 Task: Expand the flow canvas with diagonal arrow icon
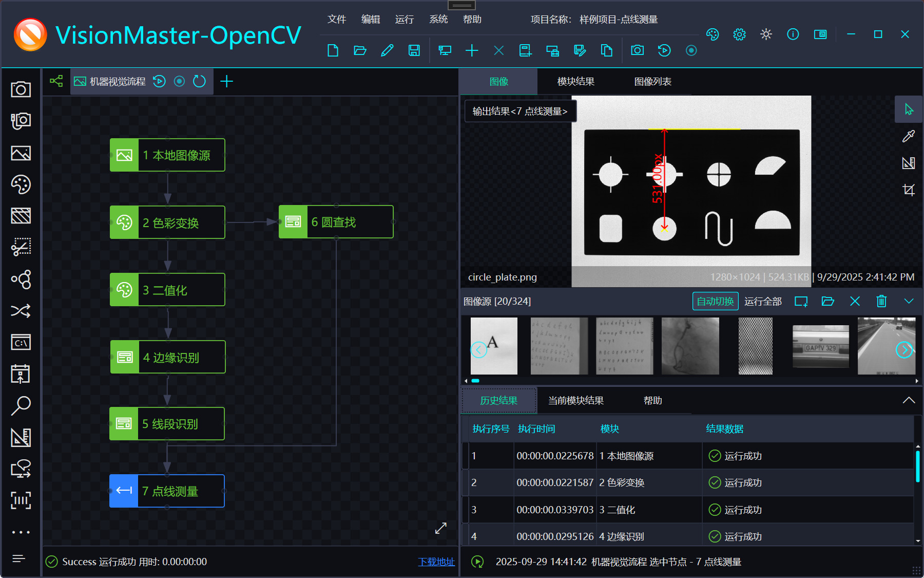tap(441, 528)
